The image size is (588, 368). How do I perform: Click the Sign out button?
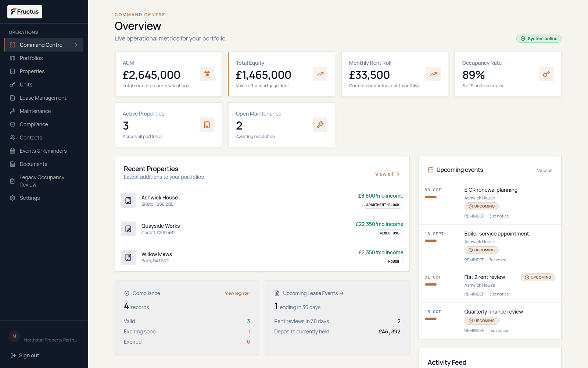[x=25, y=355]
